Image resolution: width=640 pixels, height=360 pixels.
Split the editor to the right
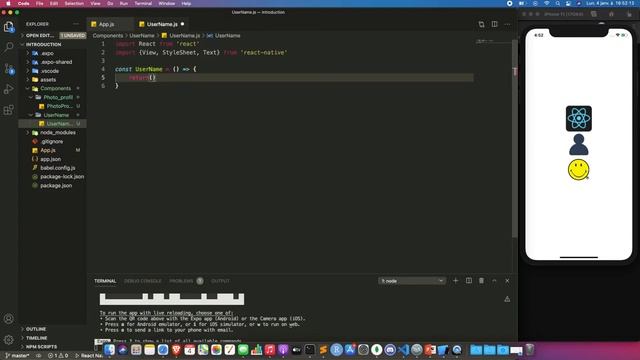coord(494,24)
